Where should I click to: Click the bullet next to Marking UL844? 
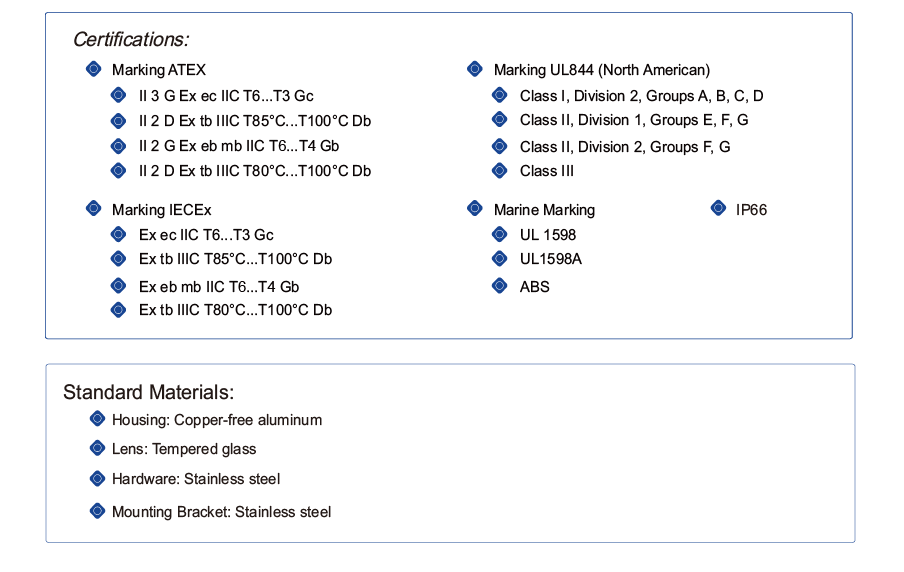[x=474, y=69]
